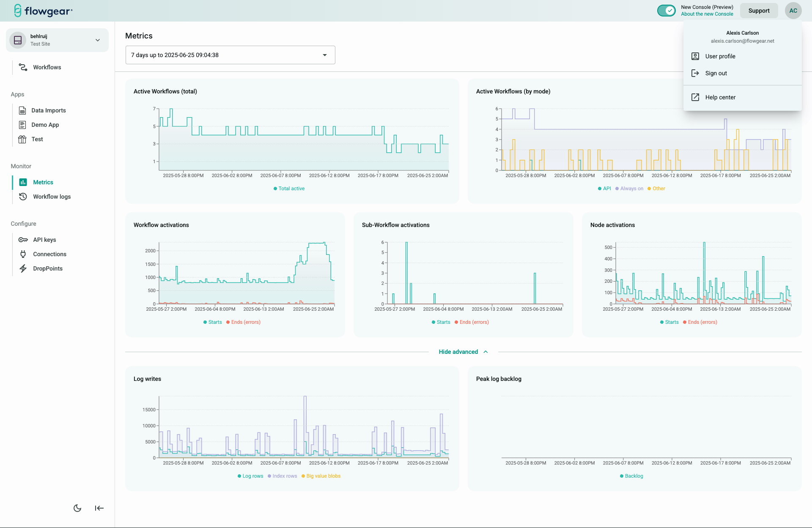Open the time range dropdown

click(230, 55)
